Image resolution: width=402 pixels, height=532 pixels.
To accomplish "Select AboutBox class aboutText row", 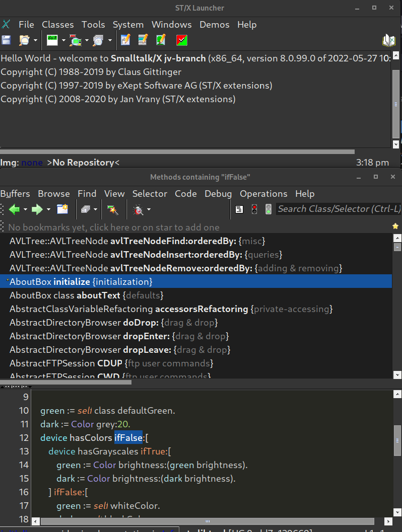I will click(196, 295).
